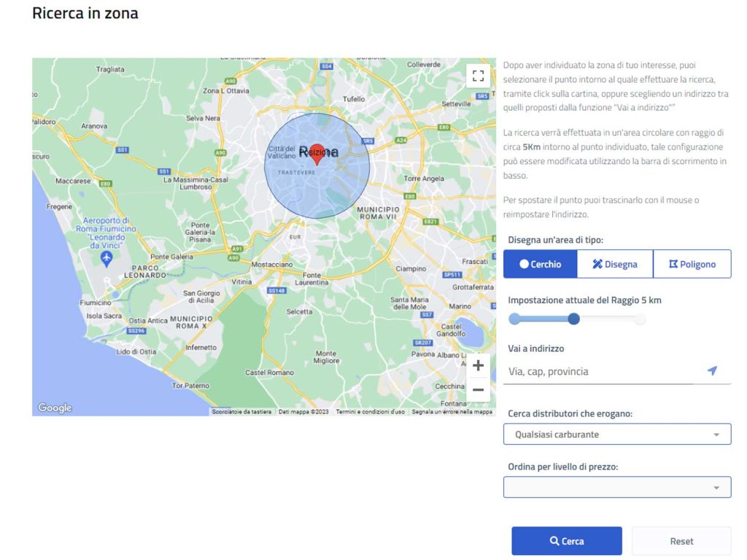Open the Google logo link on map
This screenshot has width=747, height=560.
coord(55,408)
